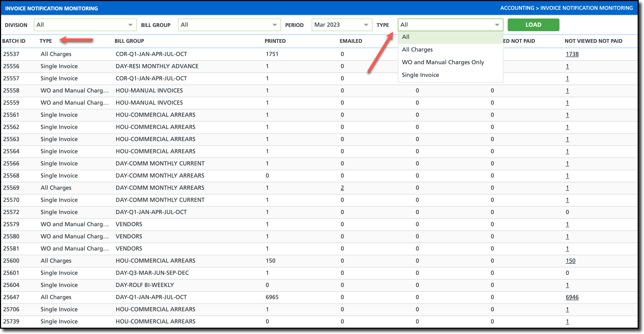Select 'All Charges' in Type list
This screenshot has height=334, width=644.
(417, 50)
